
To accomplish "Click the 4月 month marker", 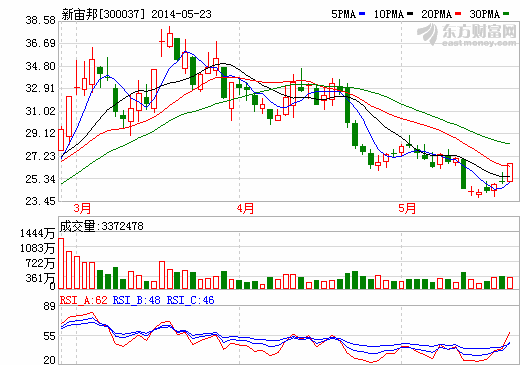I will pos(245,209).
